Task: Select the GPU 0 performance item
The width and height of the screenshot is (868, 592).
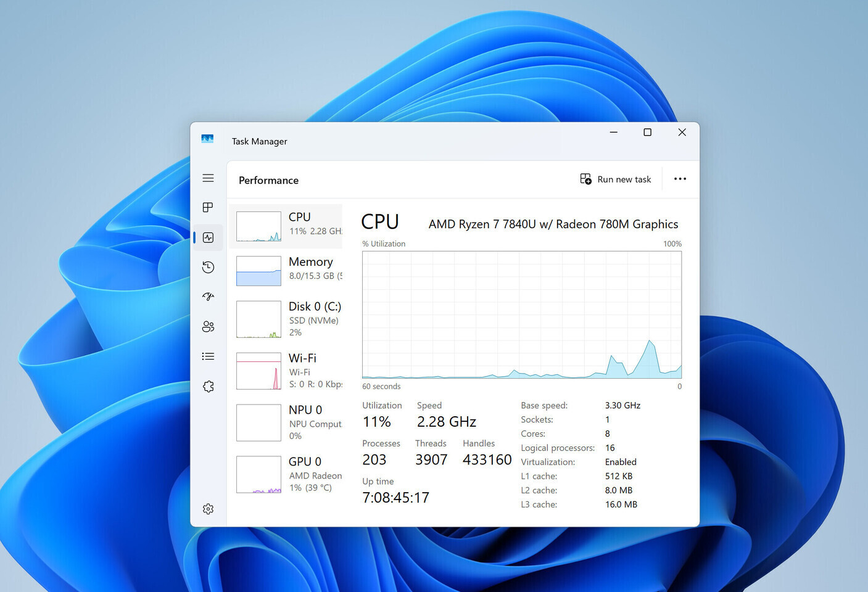Action: (x=286, y=474)
